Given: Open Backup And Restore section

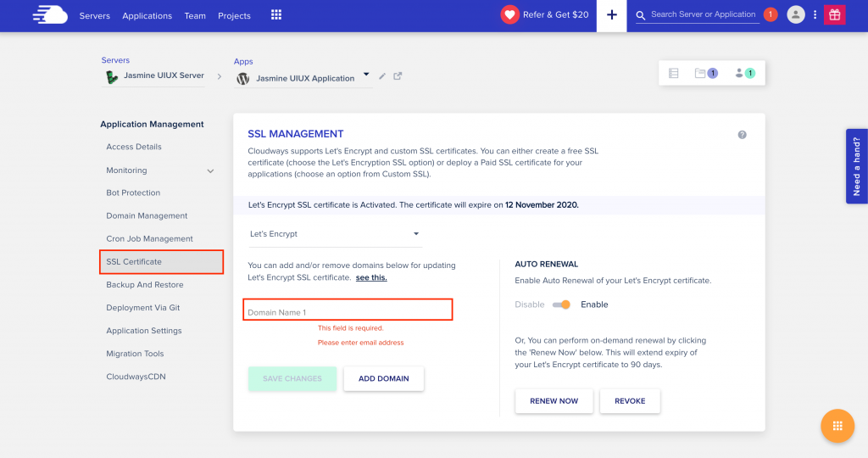Looking at the screenshot, I should point(144,285).
